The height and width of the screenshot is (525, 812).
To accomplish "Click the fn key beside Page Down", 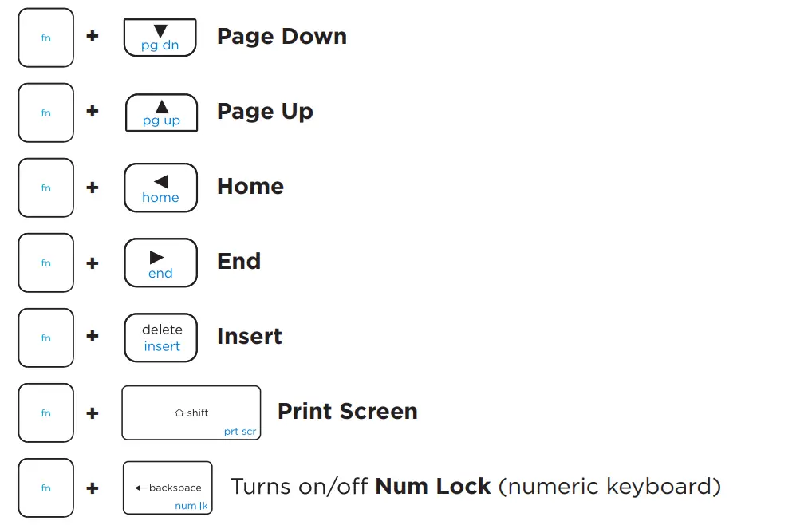I will (x=45, y=37).
